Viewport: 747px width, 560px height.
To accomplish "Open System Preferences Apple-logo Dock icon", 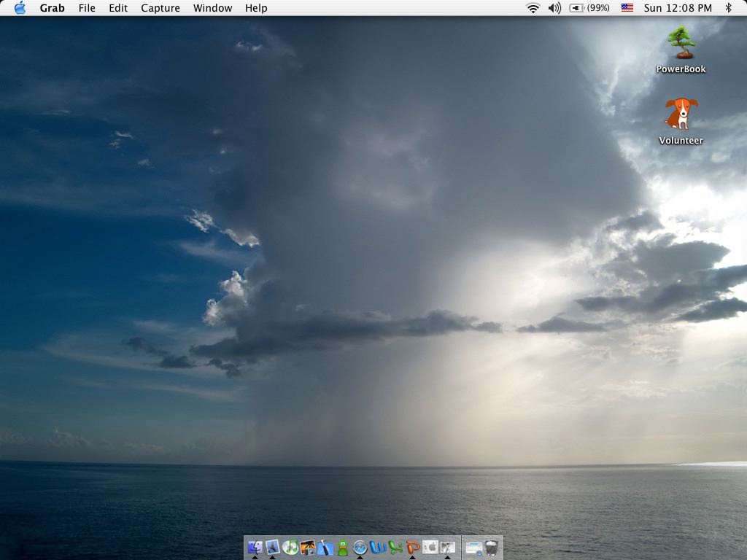I will point(430,547).
